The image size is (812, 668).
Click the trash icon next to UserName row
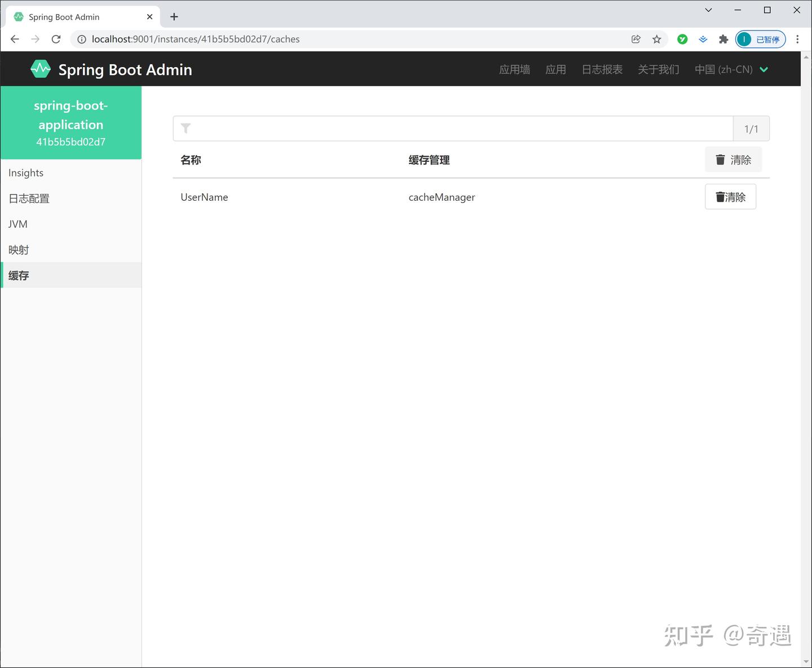click(720, 197)
